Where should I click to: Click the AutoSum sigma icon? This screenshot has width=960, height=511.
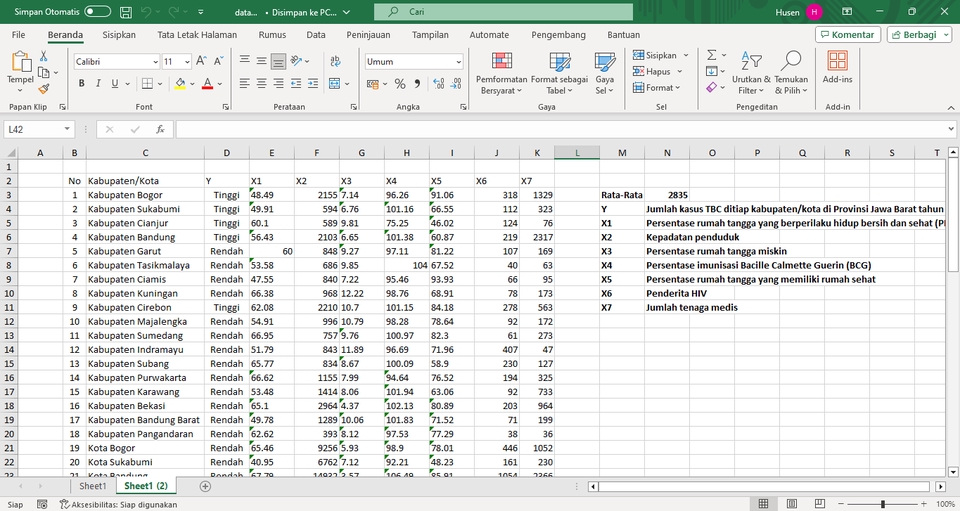coord(711,55)
